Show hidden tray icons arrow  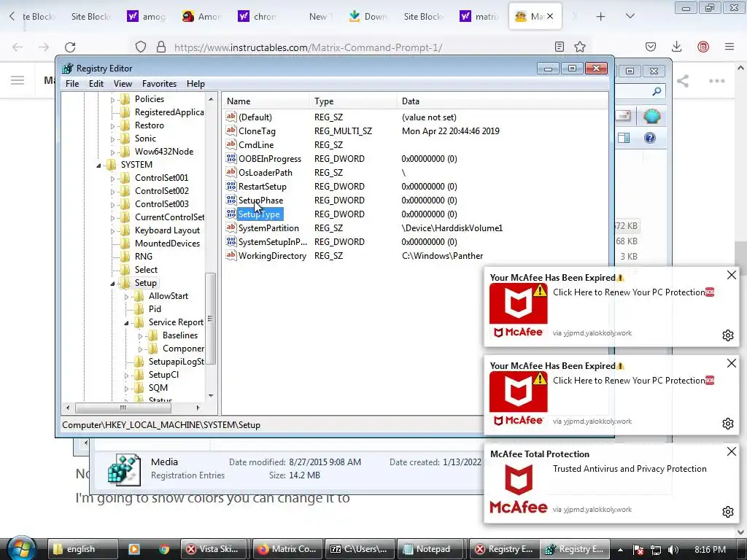tap(620, 550)
